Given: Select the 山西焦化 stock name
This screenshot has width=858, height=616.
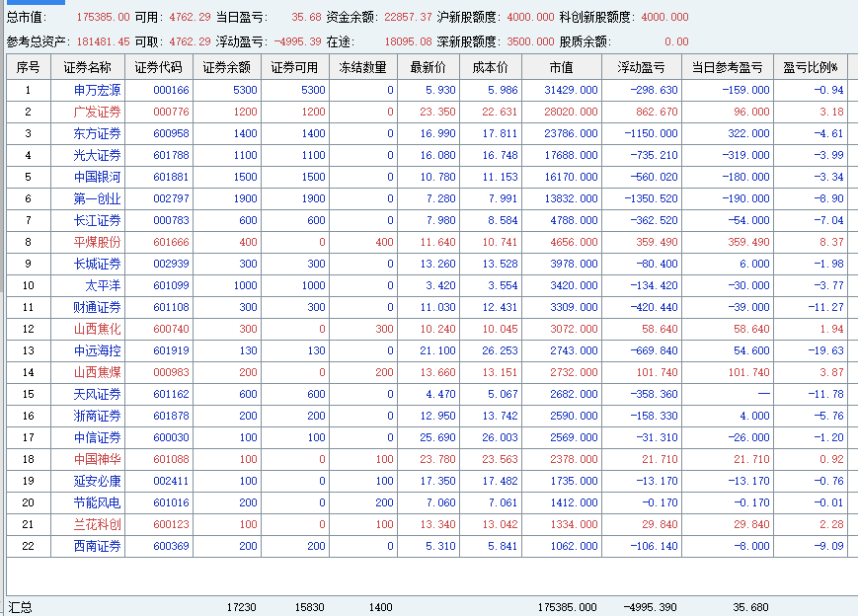Looking at the screenshot, I should pos(98,329).
